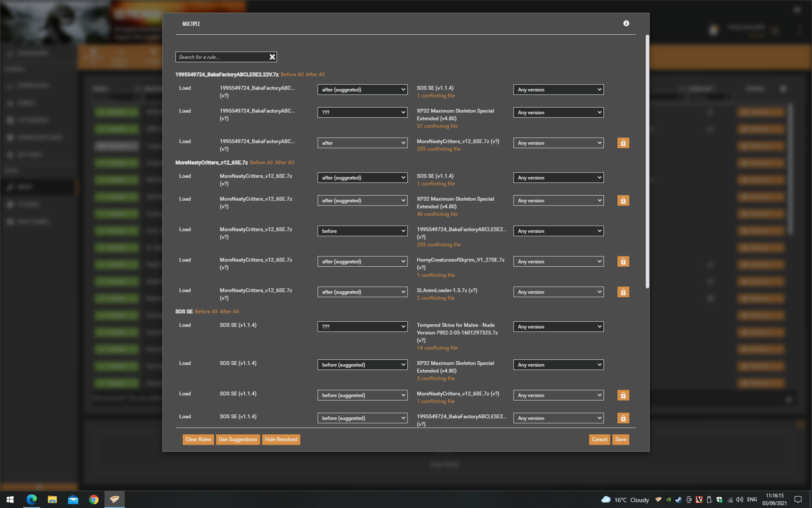This screenshot has height=508, width=812.
Task: Open version dropdown for BakaFactory versus MoreNastyCritters
Action: 558,143
